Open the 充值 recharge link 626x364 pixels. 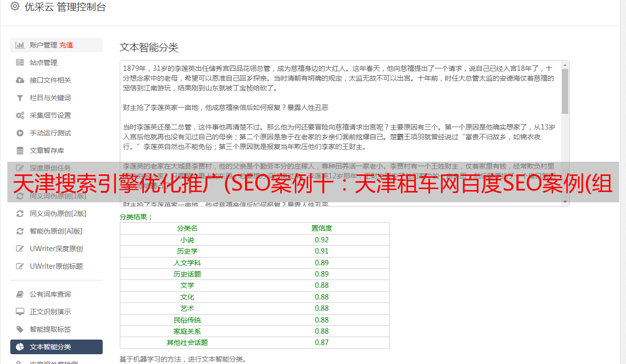66,45
